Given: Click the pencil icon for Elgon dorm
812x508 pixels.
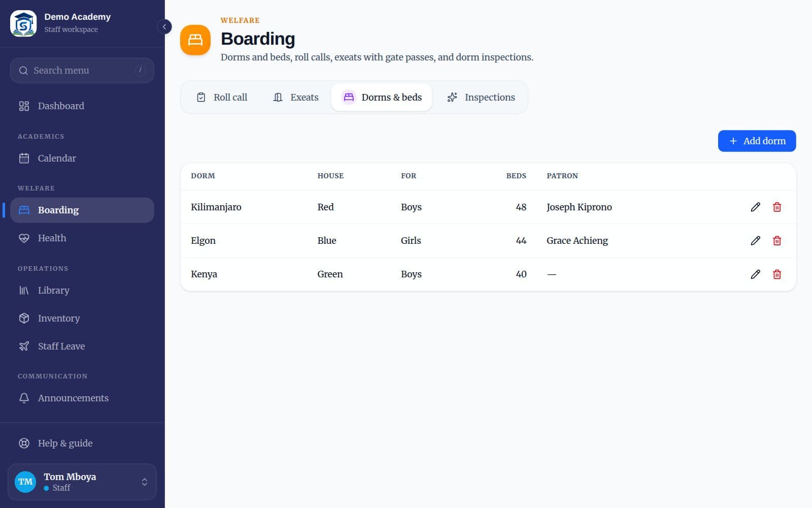Looking at the screenshot, I should coord(755,240).
